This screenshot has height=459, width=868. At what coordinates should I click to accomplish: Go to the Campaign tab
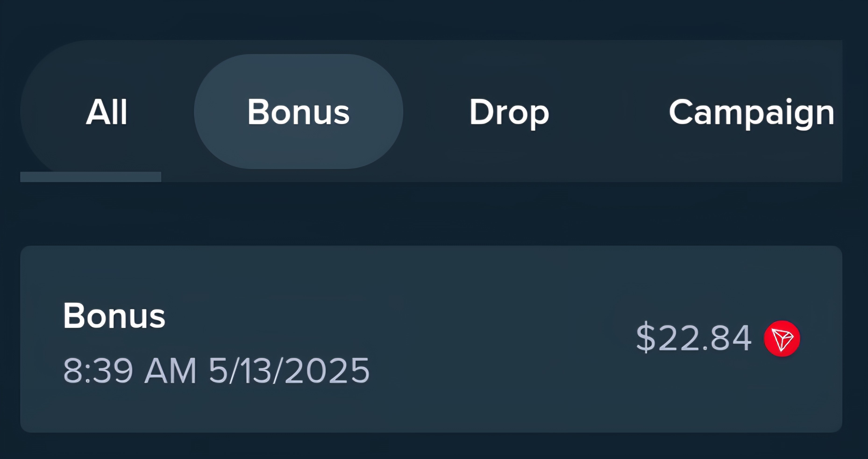[x=751, y=113]
